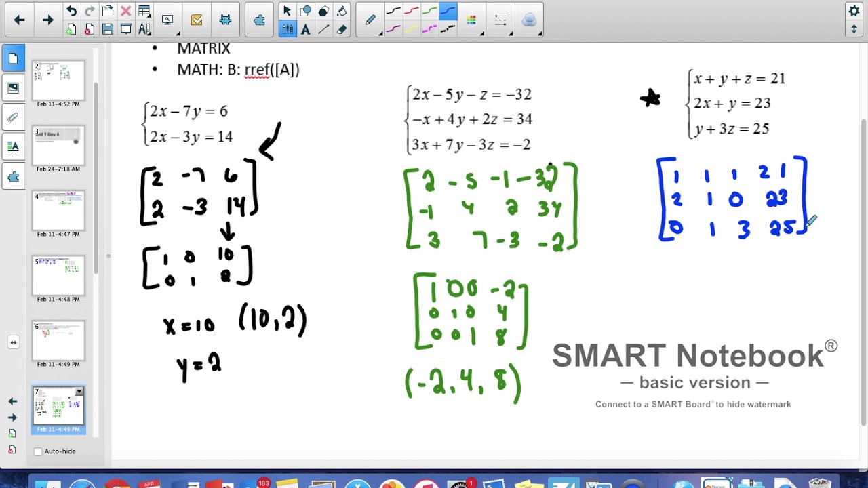
Task: Toggle the Pens tool button
Action: [287, 29]
